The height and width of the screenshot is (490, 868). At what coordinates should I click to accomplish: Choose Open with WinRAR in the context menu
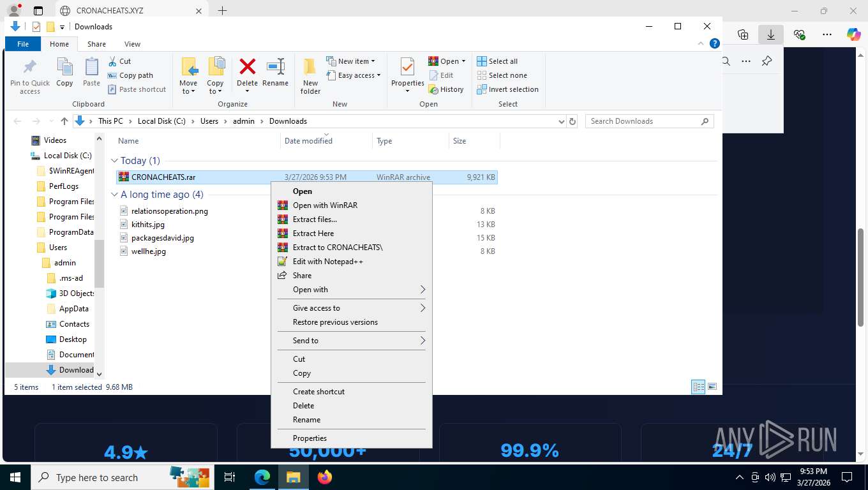(351, 205)
